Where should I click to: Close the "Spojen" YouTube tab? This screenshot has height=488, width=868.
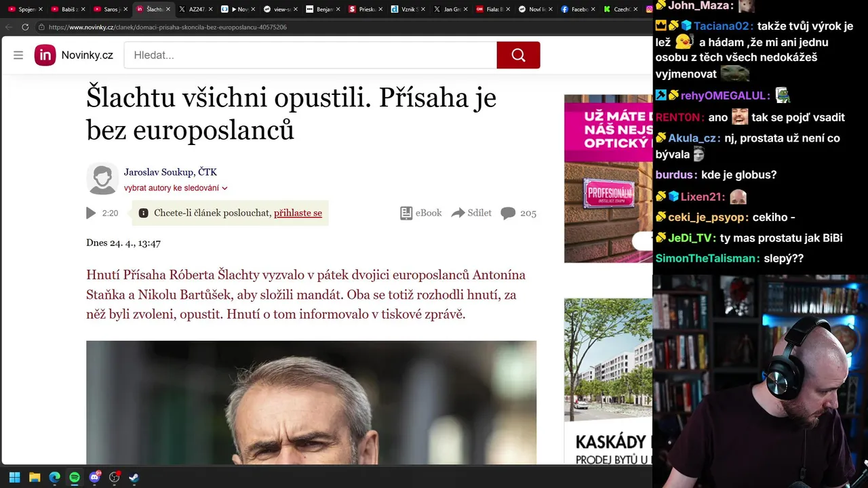pos(40,9)
